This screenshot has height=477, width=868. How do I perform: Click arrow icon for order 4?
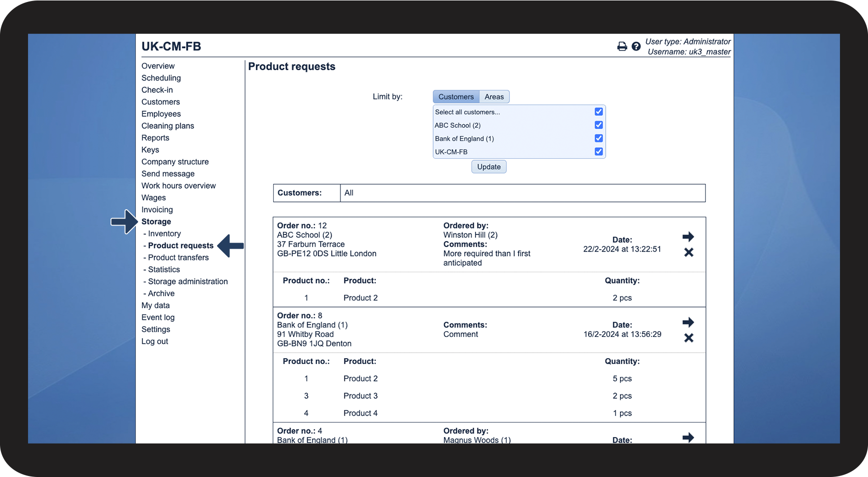click(688, 437)
